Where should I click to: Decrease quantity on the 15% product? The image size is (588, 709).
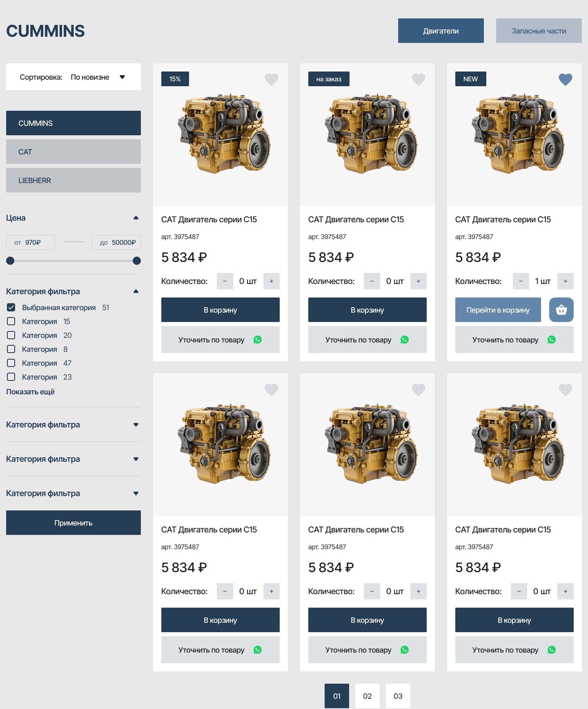225,281
